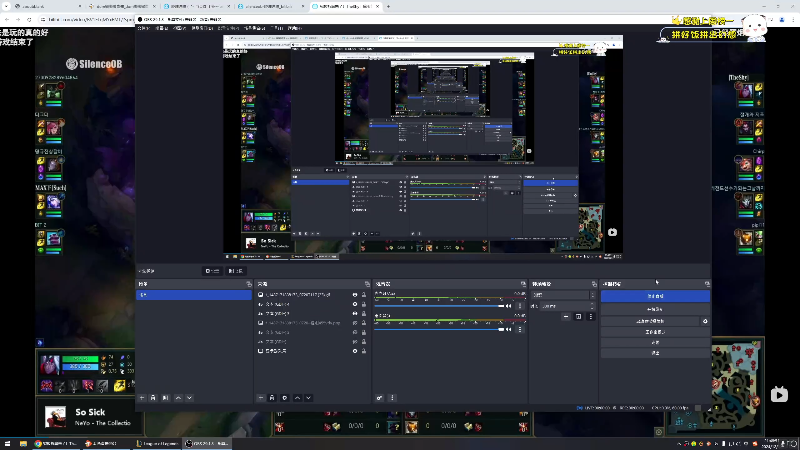Pop out the Sources dock
This screenshot has width=800, height=450.
pyautogui.click(x=367, y=284)
